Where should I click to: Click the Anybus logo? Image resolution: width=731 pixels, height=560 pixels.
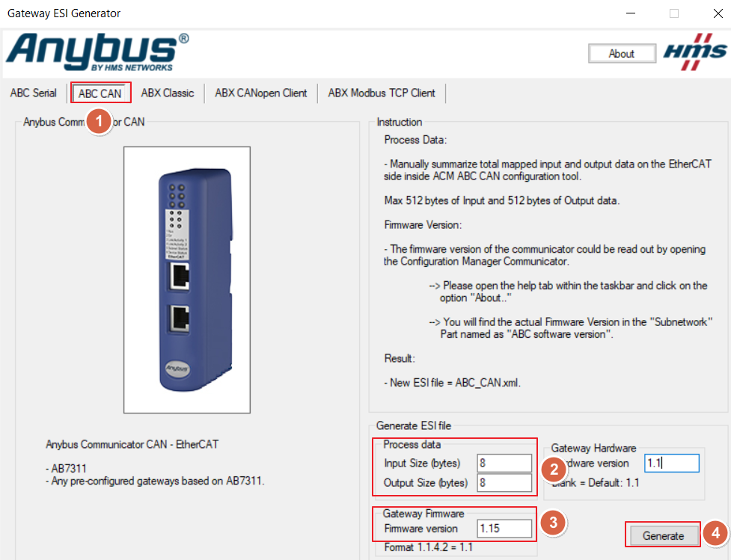(97, 52)
